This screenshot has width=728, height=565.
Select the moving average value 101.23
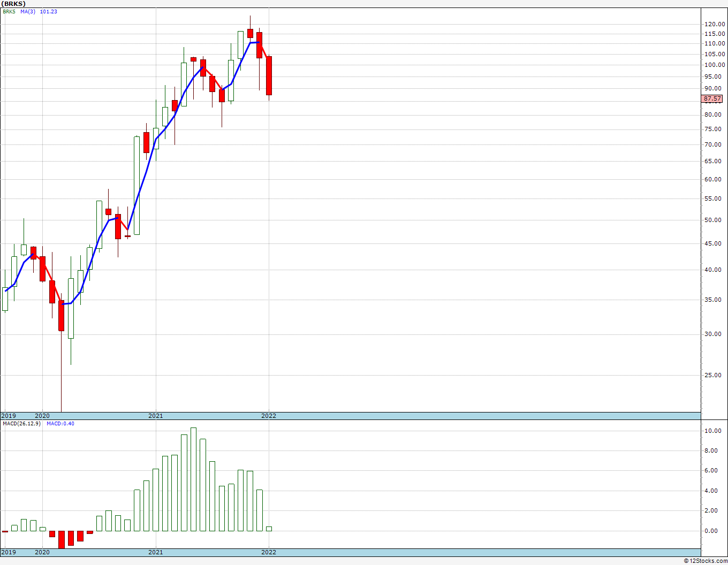pos(48,11)
